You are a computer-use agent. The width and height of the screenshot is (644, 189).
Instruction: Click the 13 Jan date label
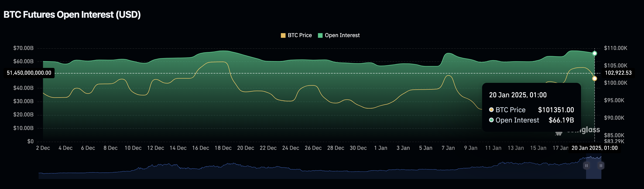pyautogui.click(x=515, y=148)
